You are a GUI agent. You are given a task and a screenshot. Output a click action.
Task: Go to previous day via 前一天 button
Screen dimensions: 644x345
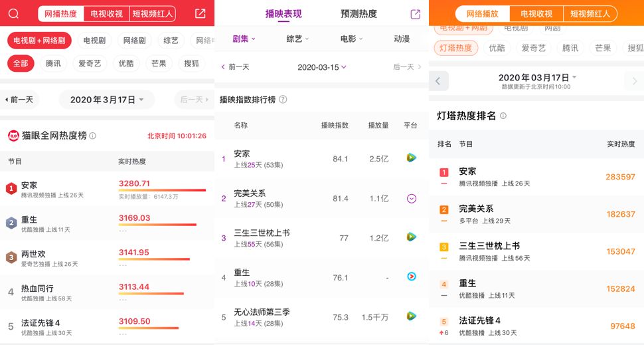20,100
